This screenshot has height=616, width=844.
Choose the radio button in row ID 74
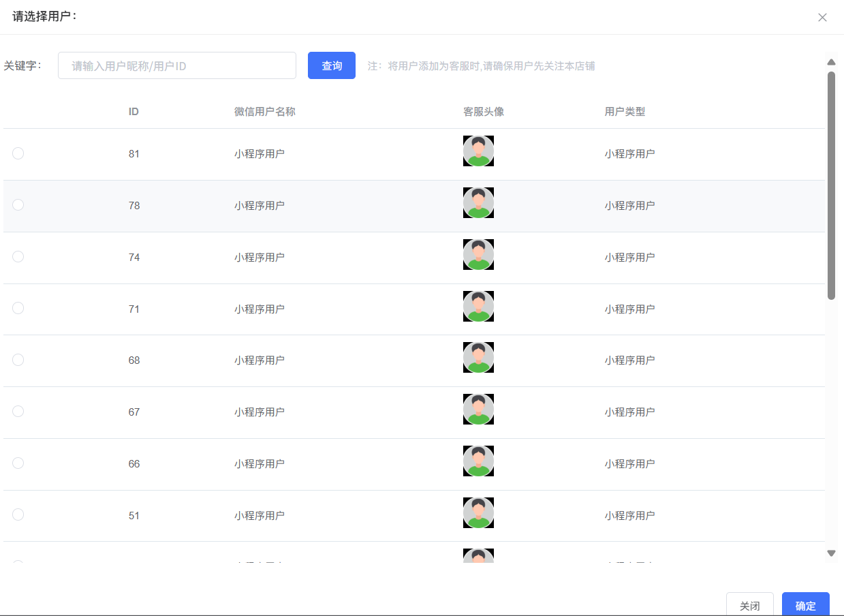[18, 257]
